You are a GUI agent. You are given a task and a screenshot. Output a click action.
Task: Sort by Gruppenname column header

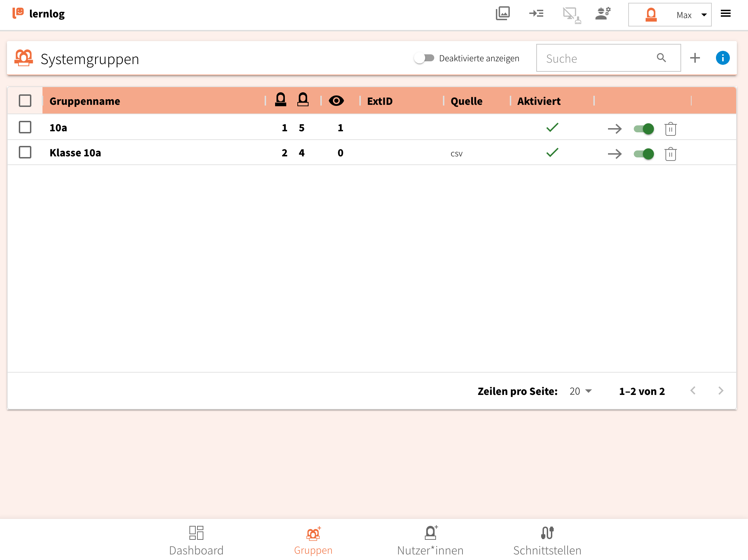tap(85, 101)
